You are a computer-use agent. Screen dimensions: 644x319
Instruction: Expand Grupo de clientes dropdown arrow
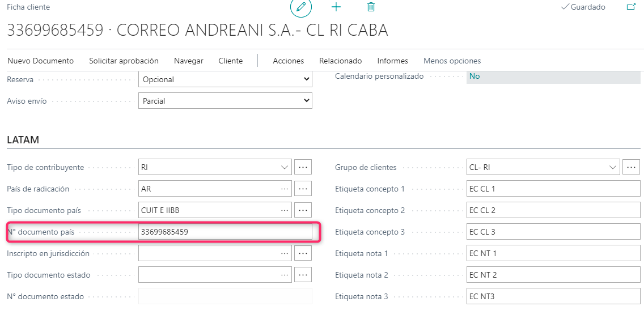613,168
